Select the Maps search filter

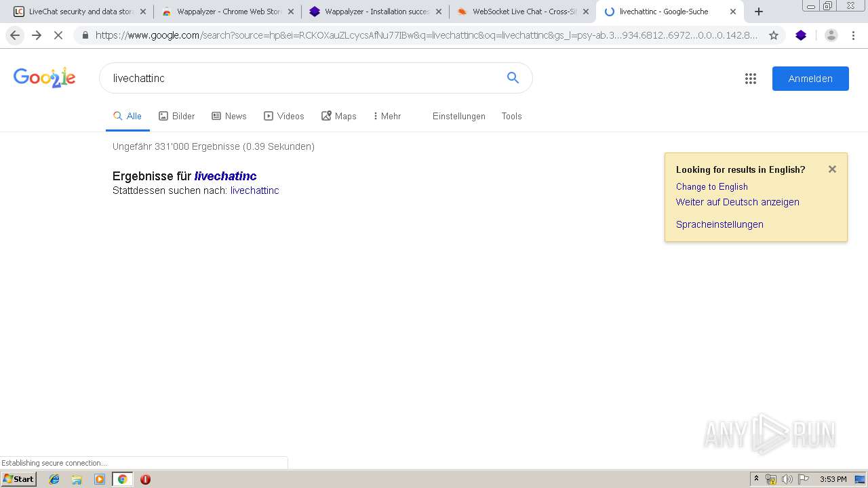[339, 116]
